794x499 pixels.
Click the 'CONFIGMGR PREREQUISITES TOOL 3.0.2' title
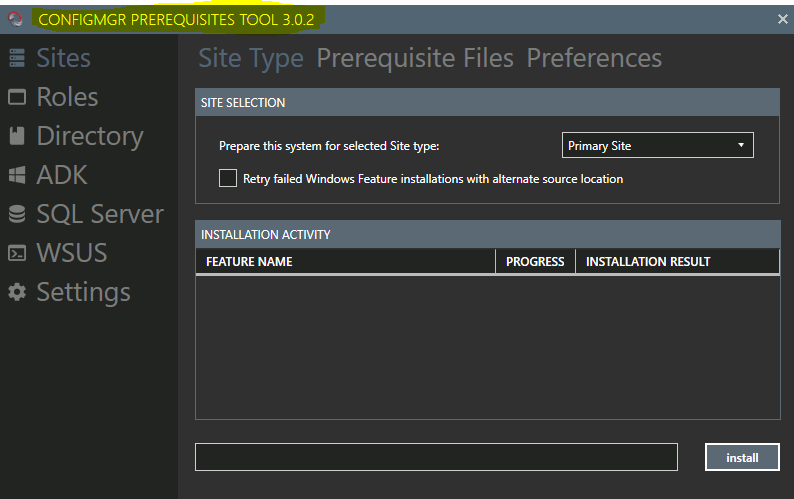pos(176,20)
